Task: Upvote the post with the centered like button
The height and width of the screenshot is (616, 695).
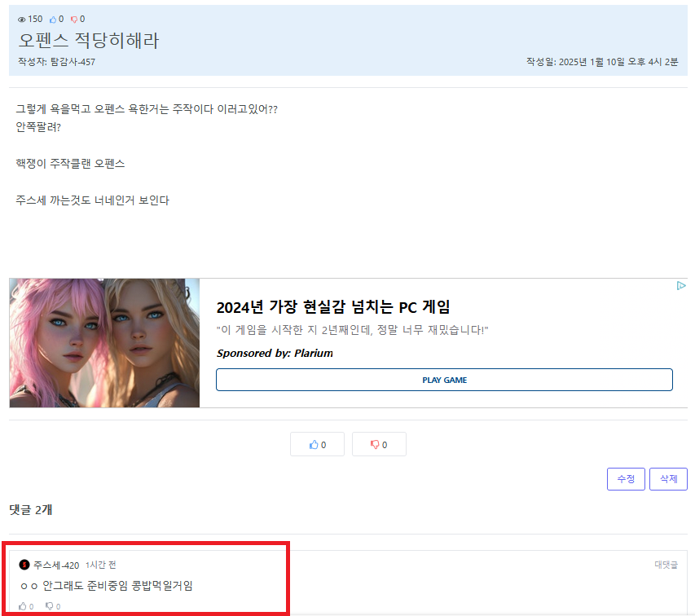Action: 317,445
